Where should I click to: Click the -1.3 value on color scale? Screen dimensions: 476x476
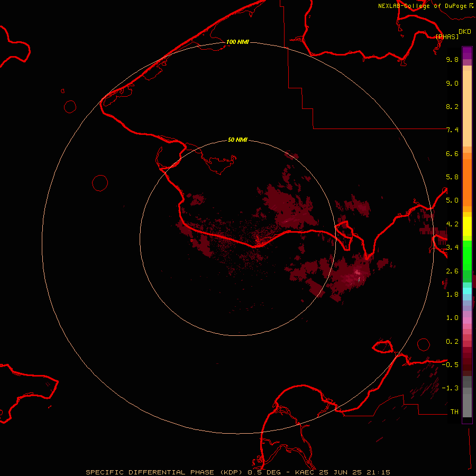tap(450, 388)
